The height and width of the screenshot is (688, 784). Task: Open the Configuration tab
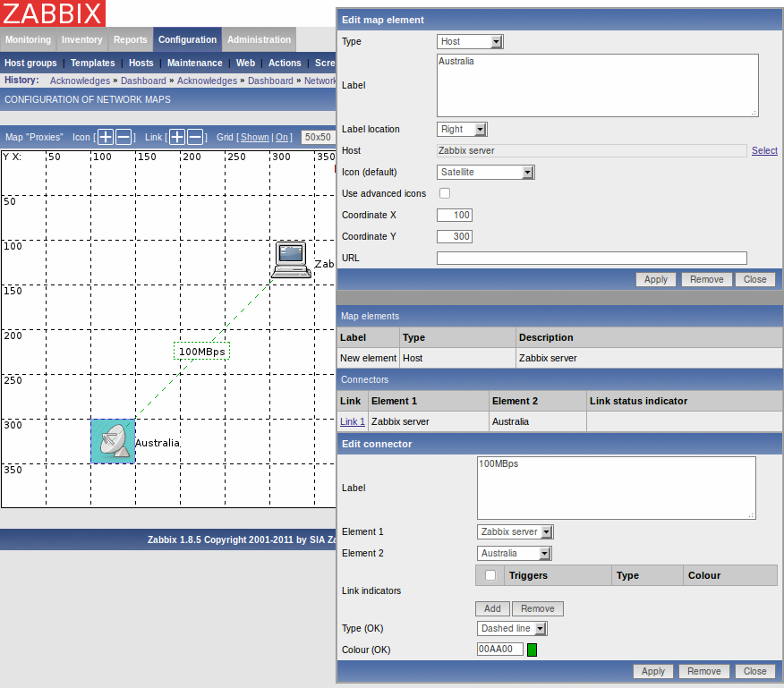[x=188, y=39]
